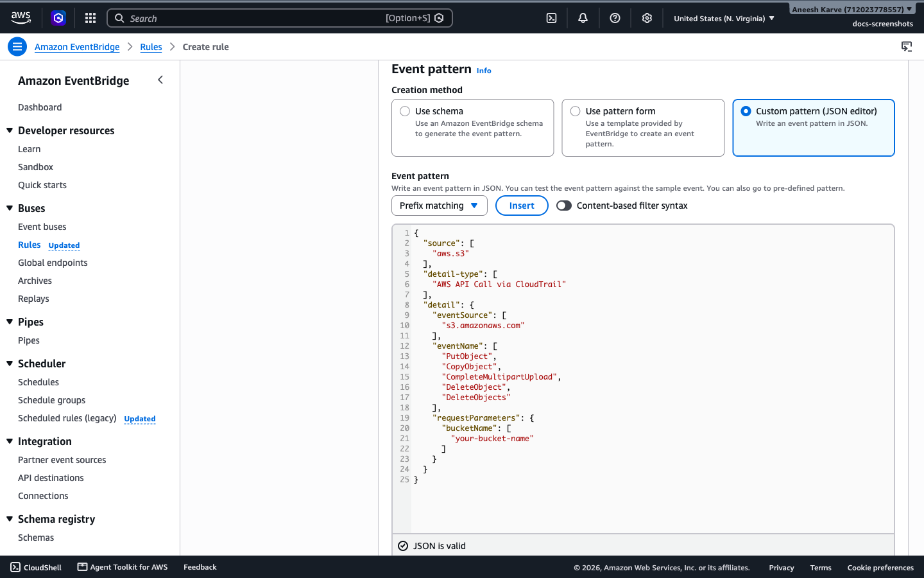Open Scheduled rules (legacy)

click(67, 418)
